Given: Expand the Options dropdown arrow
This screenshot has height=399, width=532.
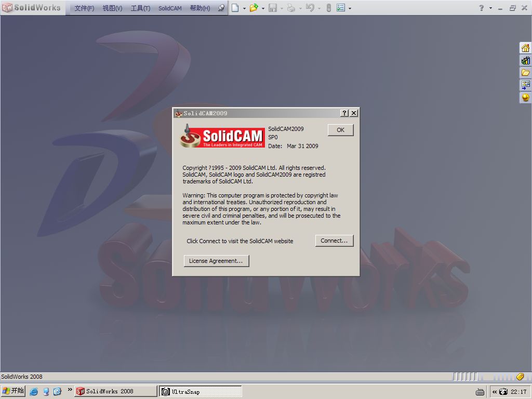Looking at the screenshot, I should pos(350,8).
